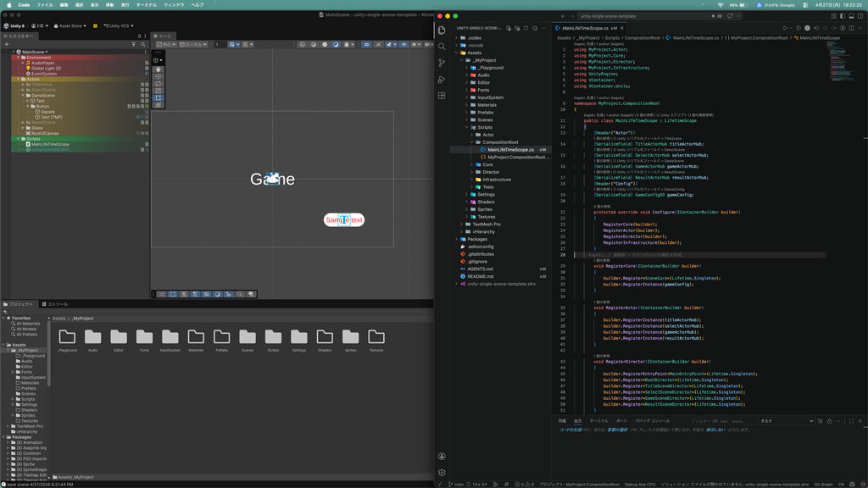This screenshot has width=868, height=488.
Task: Select the Hand tool in Unity Scene view
Action: click(158, 69)
